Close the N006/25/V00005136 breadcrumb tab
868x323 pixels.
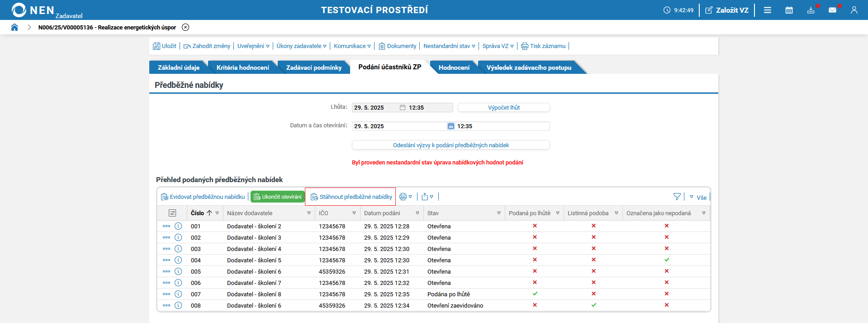pos(185,27)
